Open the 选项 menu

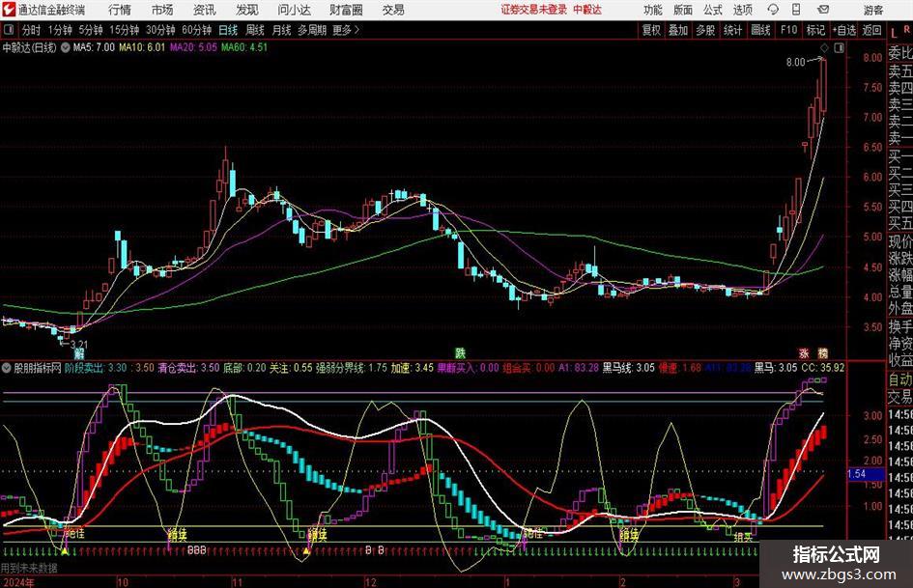[742, 10]
